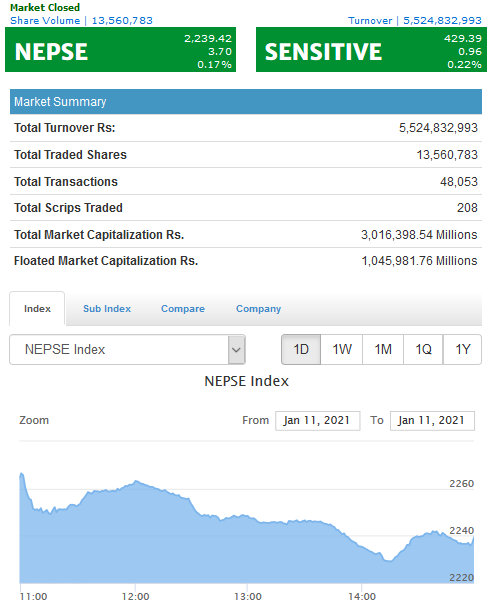Viewport: 489px width, 606px height.
Task: Click the Total Scrips Traded row label
Action: point(68,208)
